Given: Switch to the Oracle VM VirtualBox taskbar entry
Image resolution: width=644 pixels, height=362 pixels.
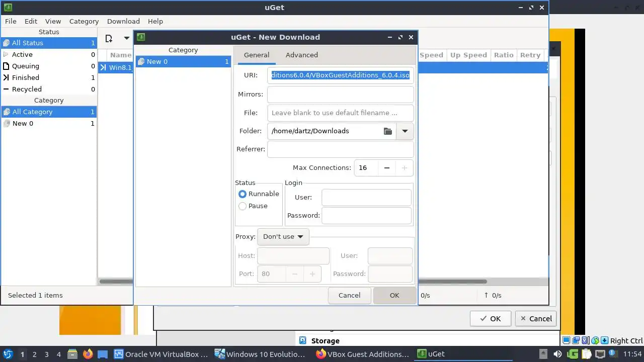Looking at the screenshot, I should 161,354.
